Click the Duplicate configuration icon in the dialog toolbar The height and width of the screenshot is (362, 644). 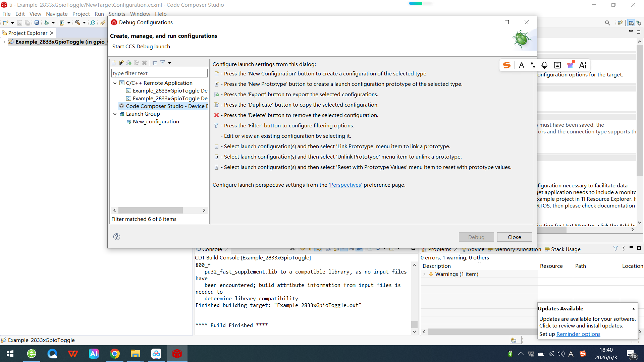(x=137, y=63)
